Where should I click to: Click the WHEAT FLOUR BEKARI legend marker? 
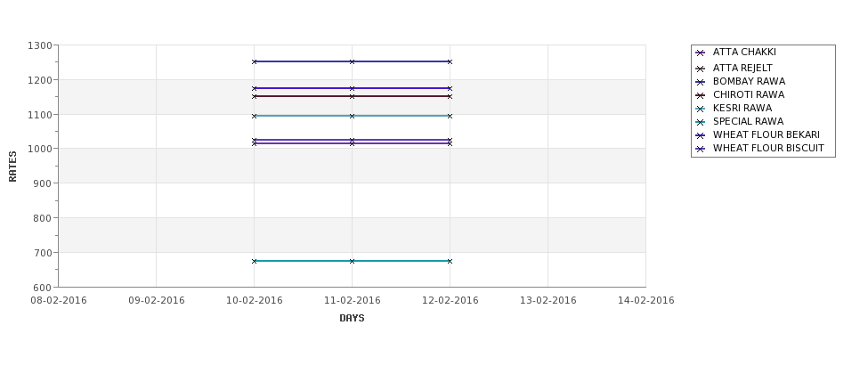701,135
